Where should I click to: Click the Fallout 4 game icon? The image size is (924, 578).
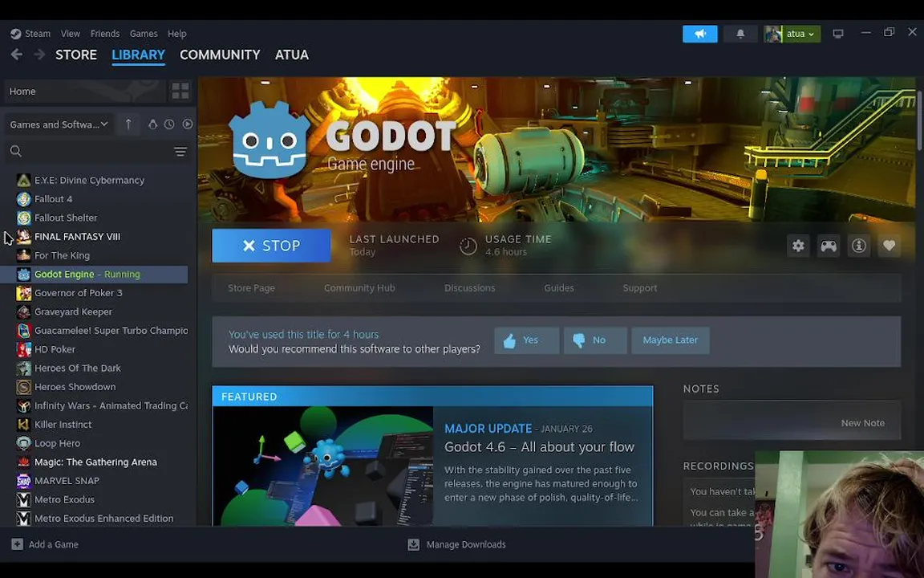click(x=23, y=199)
